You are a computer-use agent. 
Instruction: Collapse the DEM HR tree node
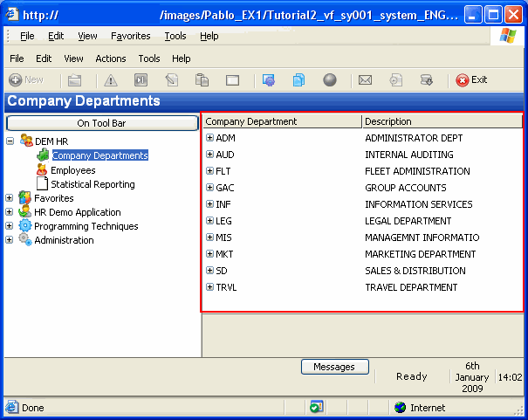click(10, 141)
